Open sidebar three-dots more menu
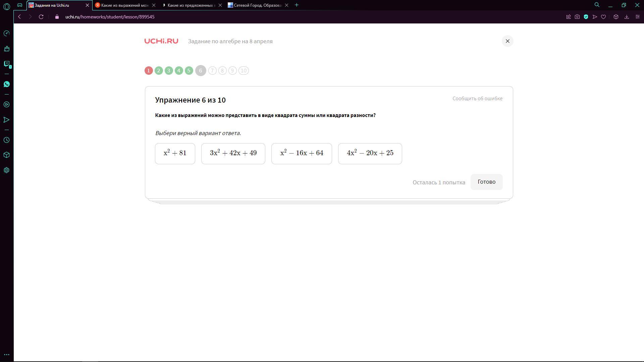Viewport: 644px width, 362px height. pos(7,355)
